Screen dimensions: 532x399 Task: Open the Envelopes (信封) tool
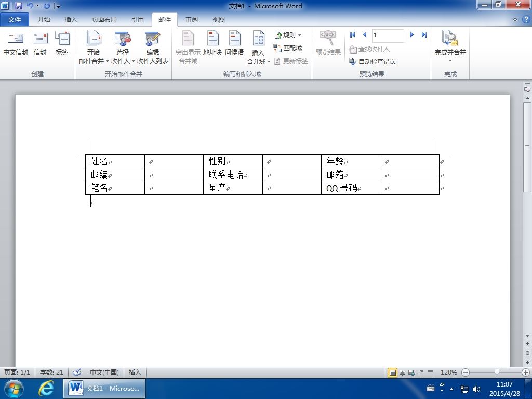point(40,44)
